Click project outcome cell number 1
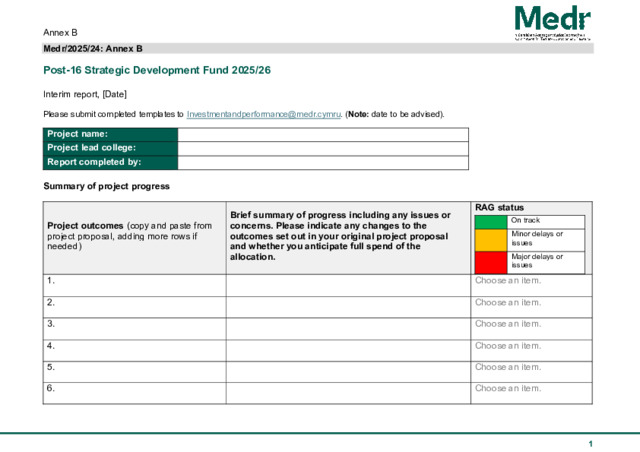The width and height of the screenshot is (640, 452). [x=134, y=285]
